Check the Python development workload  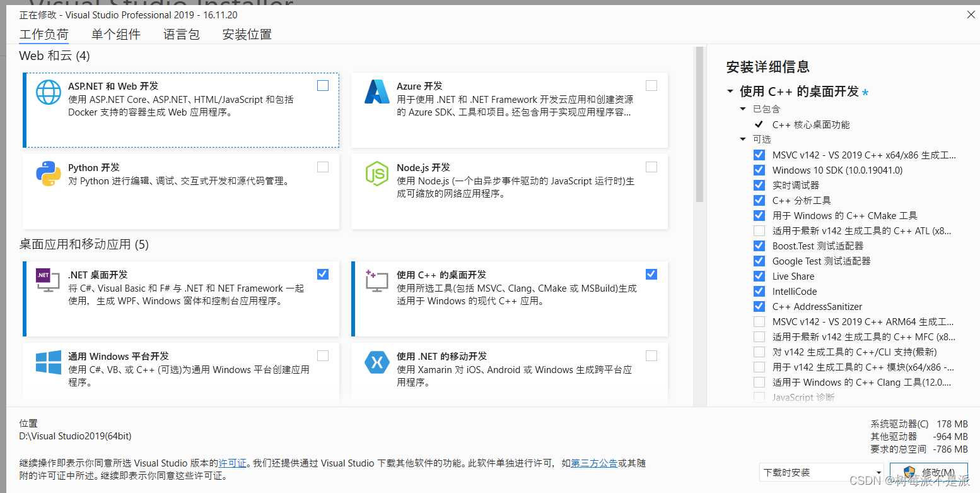click(323, 167)
